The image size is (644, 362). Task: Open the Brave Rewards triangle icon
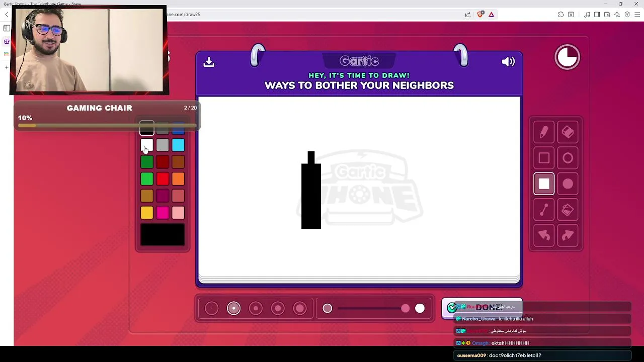[x=492, y=14]
